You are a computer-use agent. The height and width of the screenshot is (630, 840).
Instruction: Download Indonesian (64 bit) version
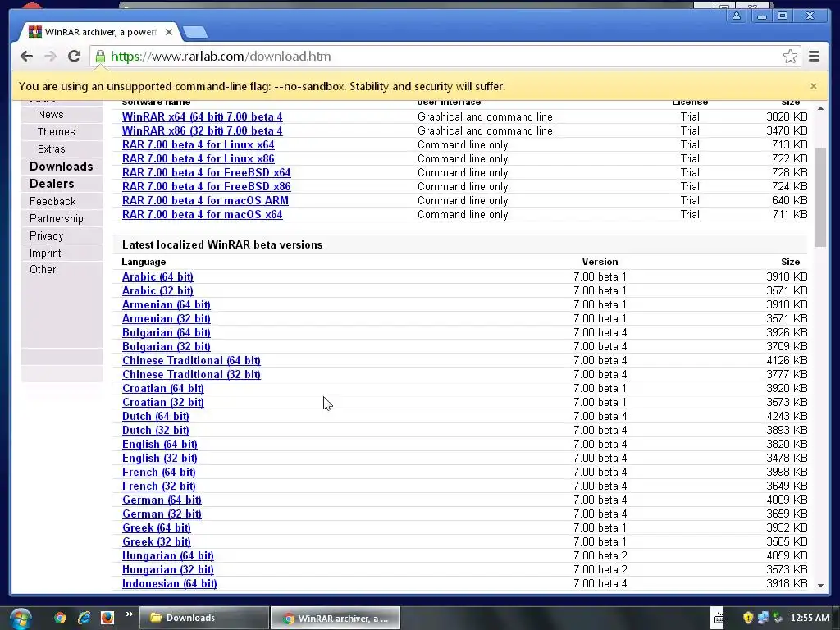pos(169,583)
